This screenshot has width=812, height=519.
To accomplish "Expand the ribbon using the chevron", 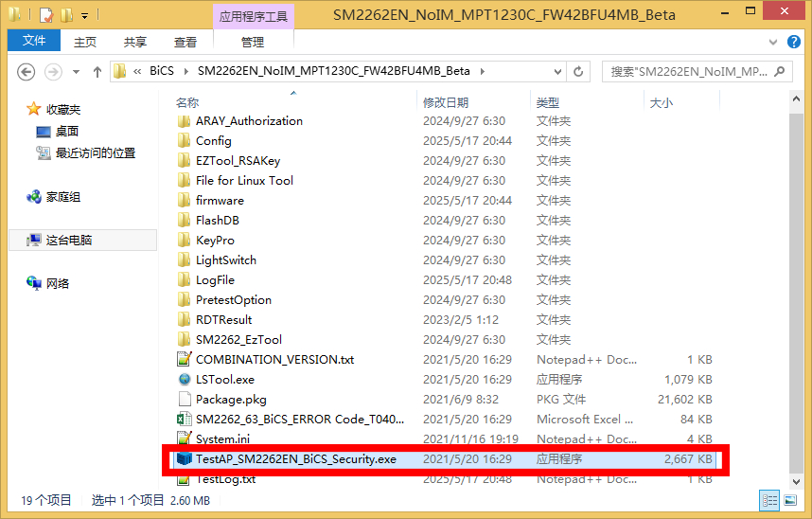I will click(775, 43).
